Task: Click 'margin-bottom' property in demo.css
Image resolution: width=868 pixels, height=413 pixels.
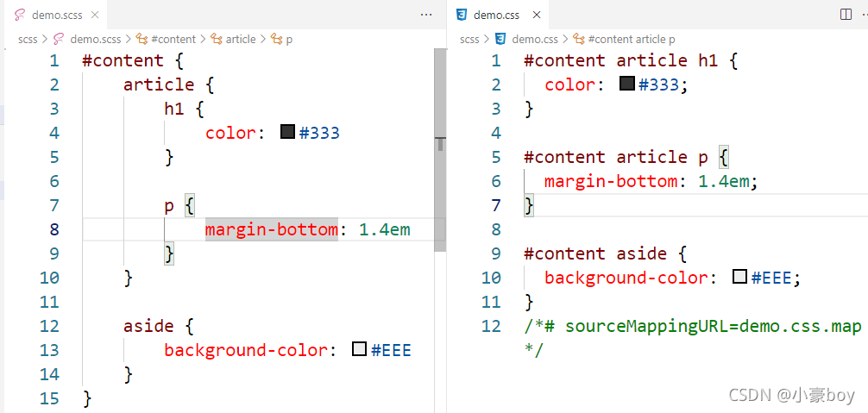Action: pos(610,181)
